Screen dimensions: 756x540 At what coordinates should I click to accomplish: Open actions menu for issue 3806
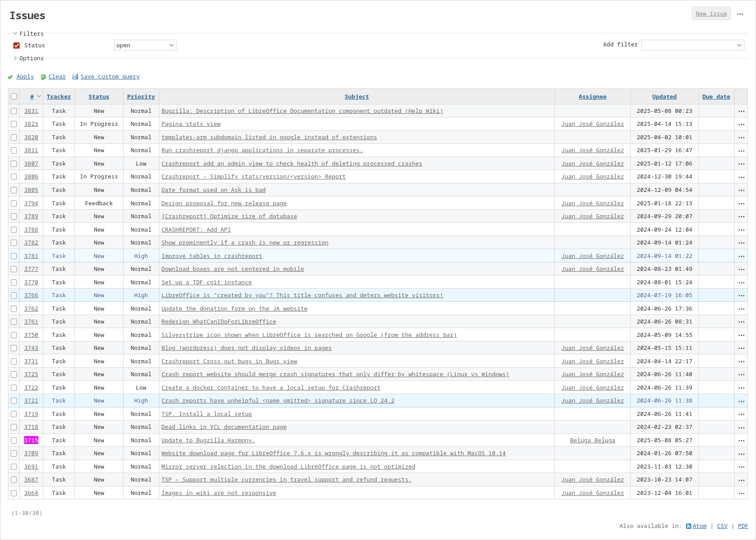click(x=741, y=177)
